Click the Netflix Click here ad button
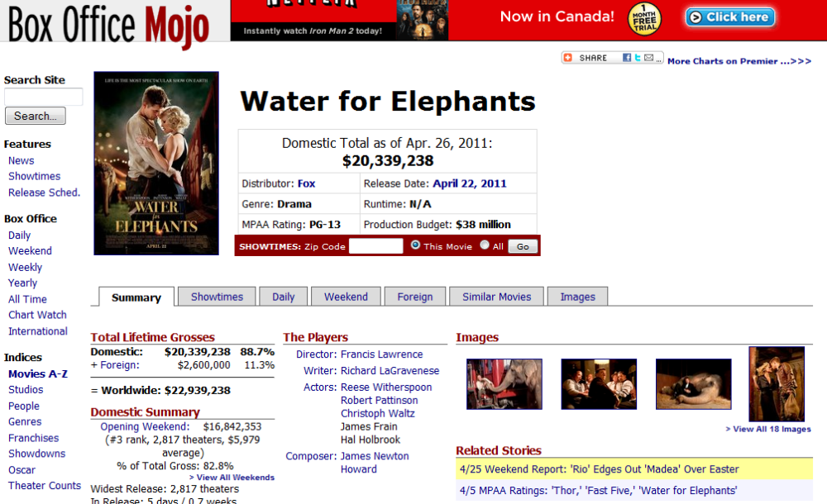The width and height of the screenshot is (827, 504). [729, 17]
